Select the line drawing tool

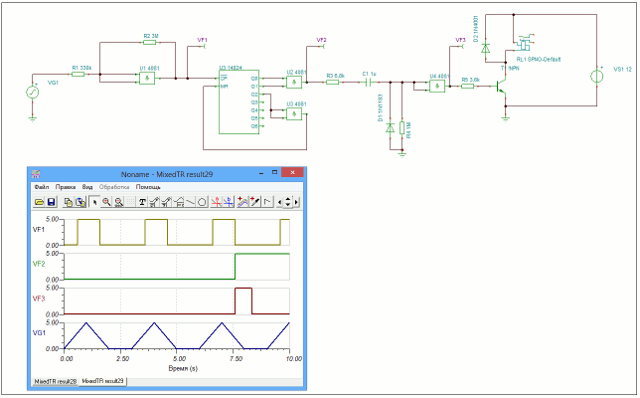pos(190,202)
